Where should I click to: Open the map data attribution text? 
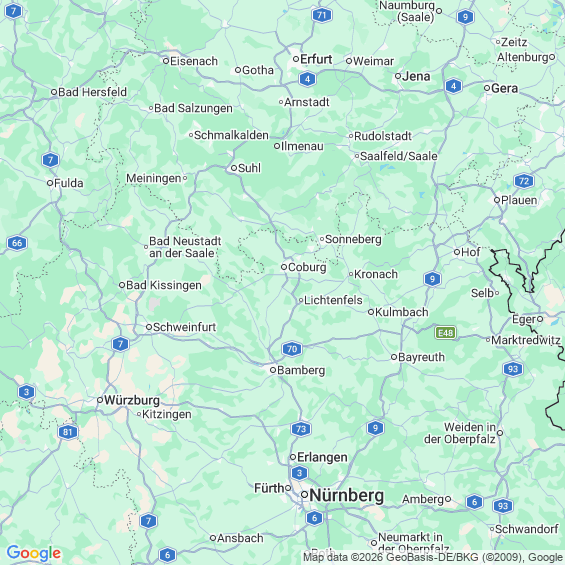tap(433, 557)
